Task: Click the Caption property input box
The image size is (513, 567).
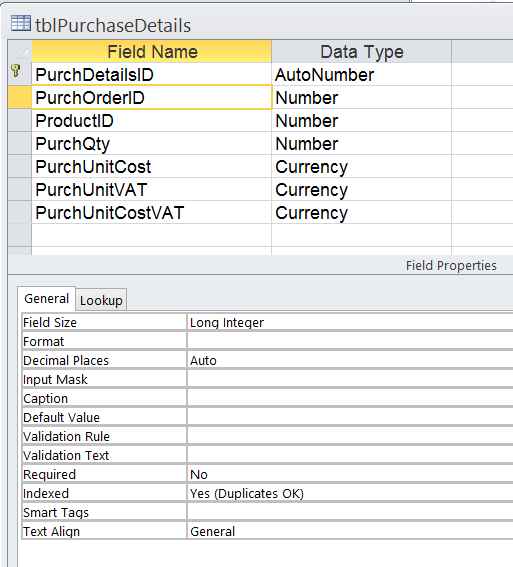Action: coord(350,398)
